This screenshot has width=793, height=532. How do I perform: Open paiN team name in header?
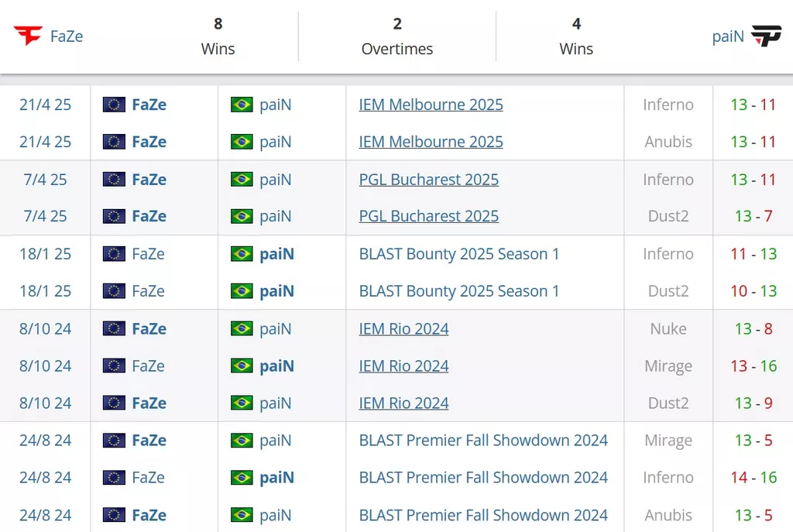coord(728,36)
